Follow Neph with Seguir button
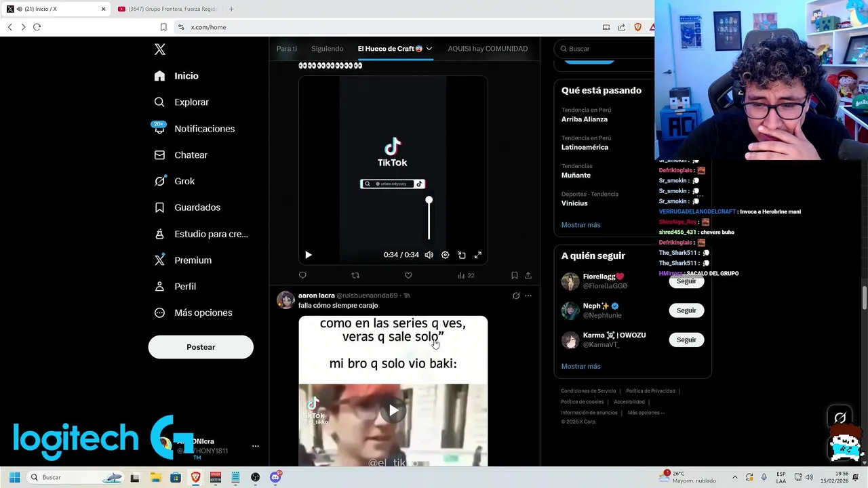 coord(686,310)
